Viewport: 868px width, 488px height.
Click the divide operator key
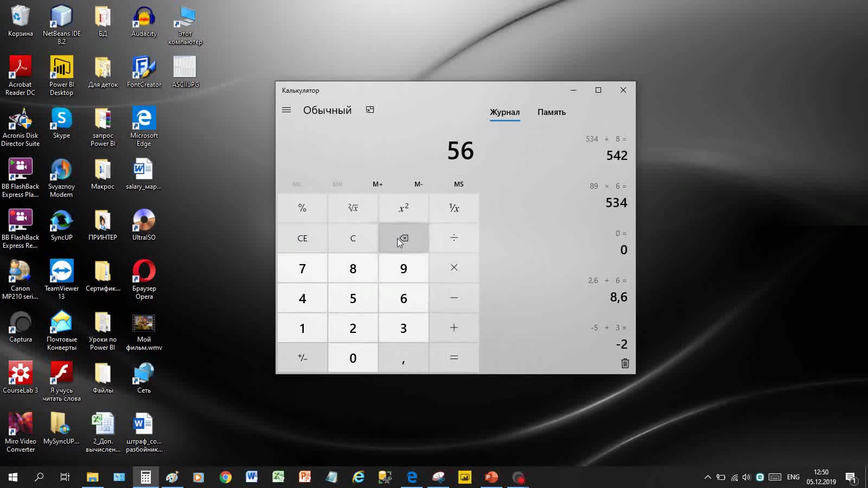pos(454,238)
